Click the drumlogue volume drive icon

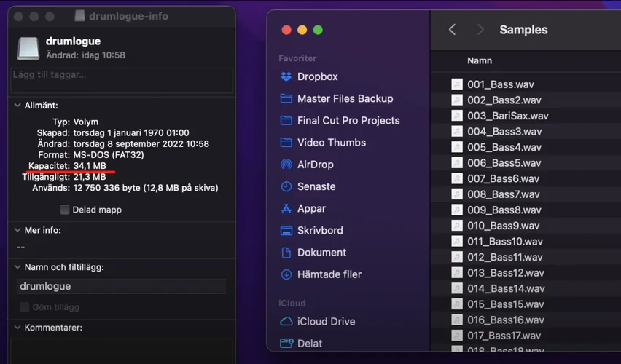tap(28, 48)
